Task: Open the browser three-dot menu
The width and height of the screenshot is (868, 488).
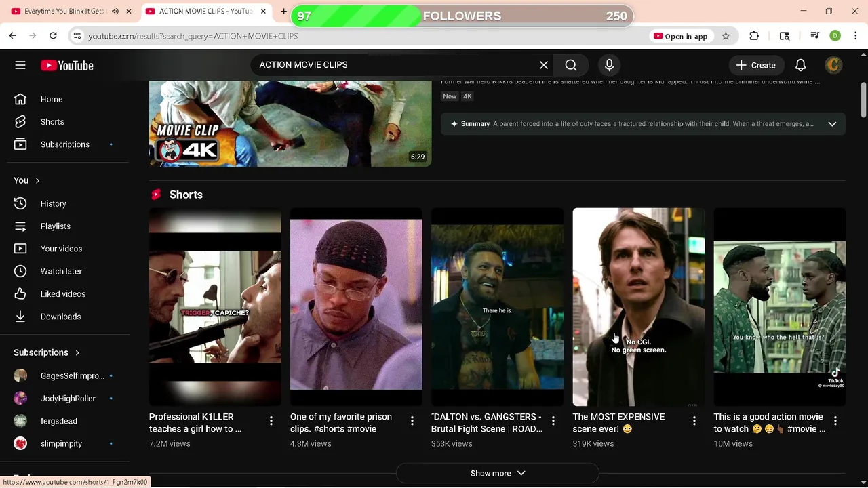Action: (855, 36)
